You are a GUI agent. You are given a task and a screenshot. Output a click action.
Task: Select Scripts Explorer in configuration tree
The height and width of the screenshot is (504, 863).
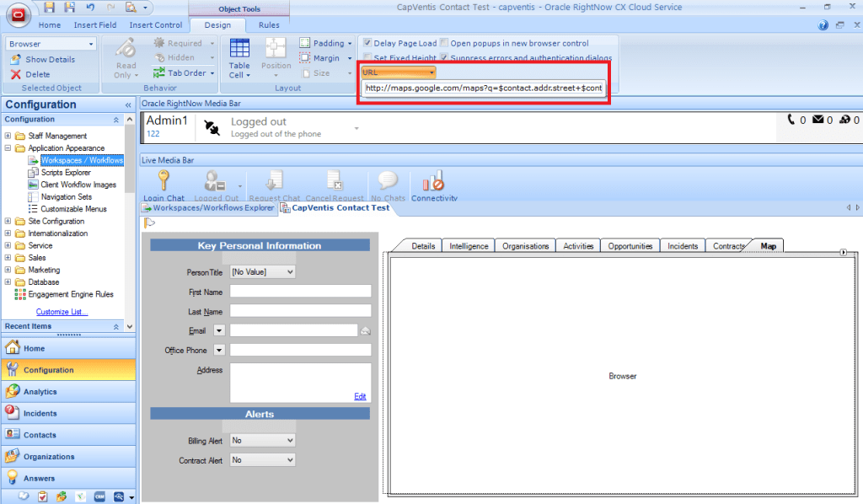coord(66,173)
